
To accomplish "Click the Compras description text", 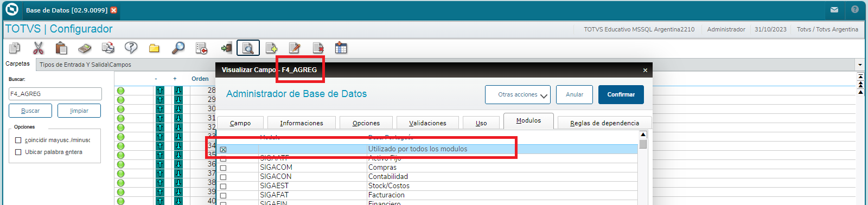I will coord(382,168).
